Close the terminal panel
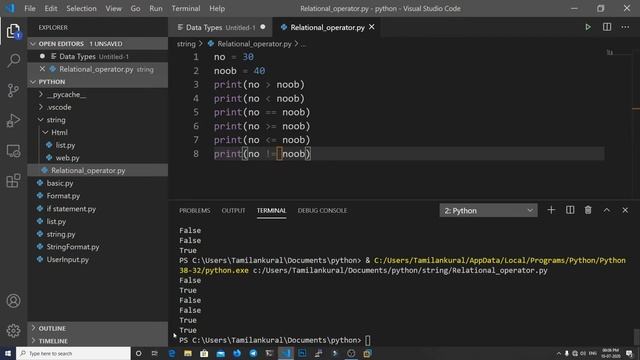 [625, 210]
